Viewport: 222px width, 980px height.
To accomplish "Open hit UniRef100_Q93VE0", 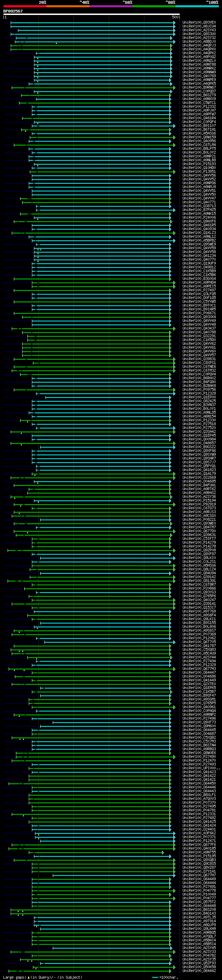I will (x=199, y=23).
